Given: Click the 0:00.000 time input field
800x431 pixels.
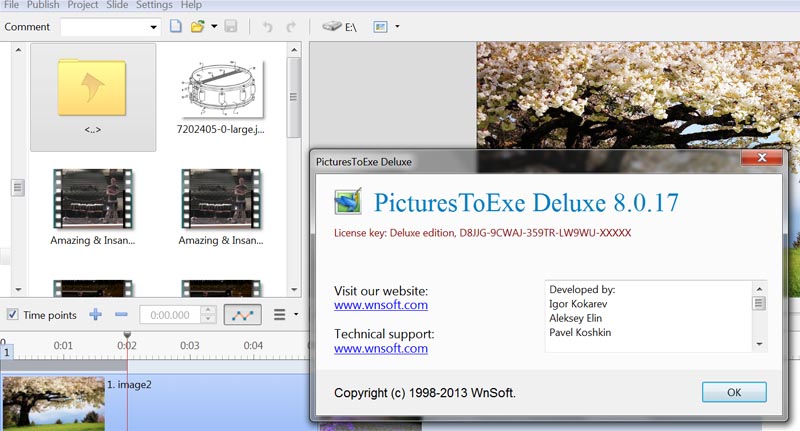Looking at the screenshot, I should pos(170,315).
